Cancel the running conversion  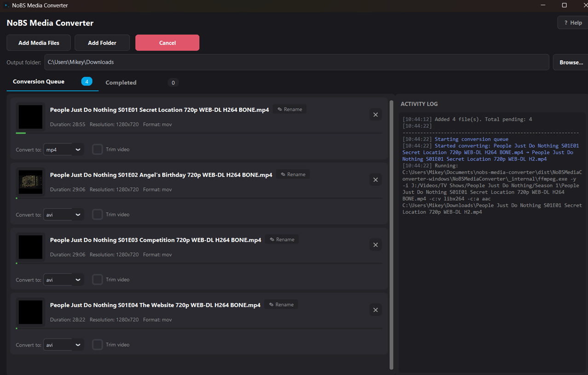pyautogui.click(x=167, y=43)
